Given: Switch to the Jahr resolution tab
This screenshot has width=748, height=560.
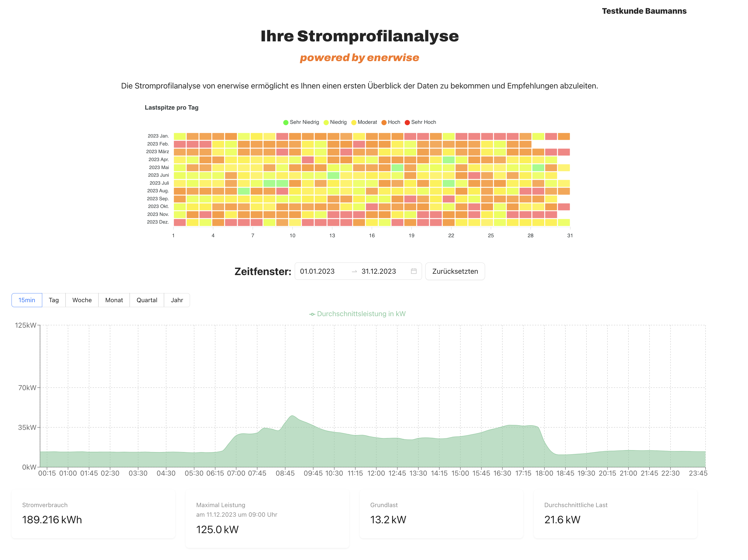Looking at the screenshot, I should click(x=177, y=300).
